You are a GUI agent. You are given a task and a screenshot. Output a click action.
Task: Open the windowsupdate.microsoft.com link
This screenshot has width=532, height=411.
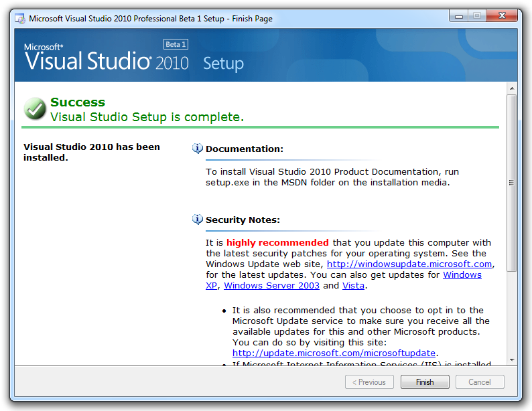409,264
